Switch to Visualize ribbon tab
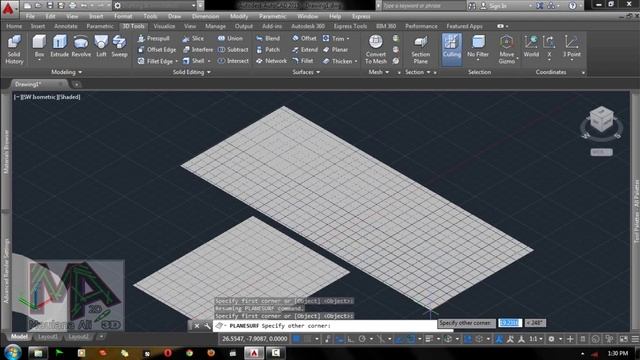Viewport: 640px width, 360px height. coord(164,26)
